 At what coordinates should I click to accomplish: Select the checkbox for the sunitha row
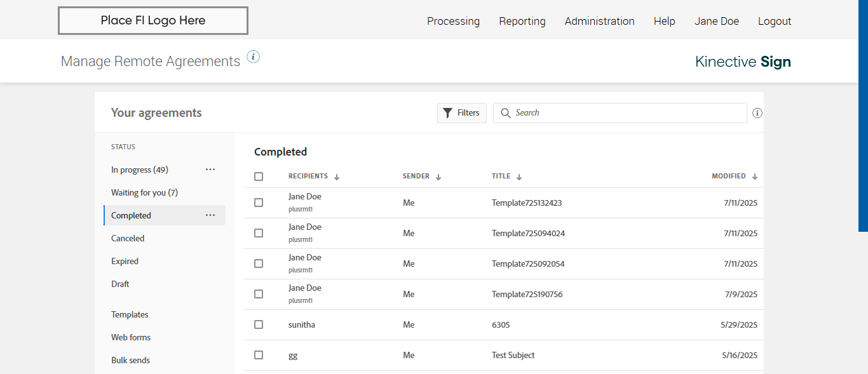click(x=259, y=324)
